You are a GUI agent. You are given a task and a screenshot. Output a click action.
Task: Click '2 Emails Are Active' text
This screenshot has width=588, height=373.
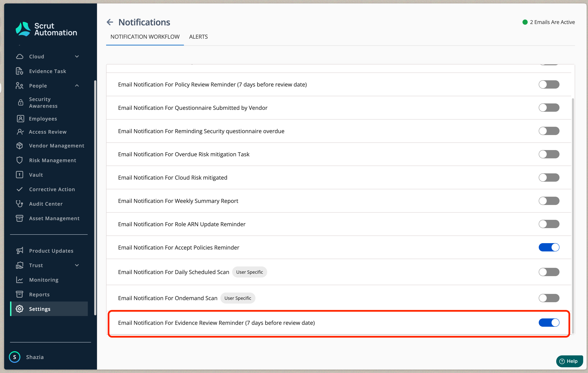tap(552, 22)
